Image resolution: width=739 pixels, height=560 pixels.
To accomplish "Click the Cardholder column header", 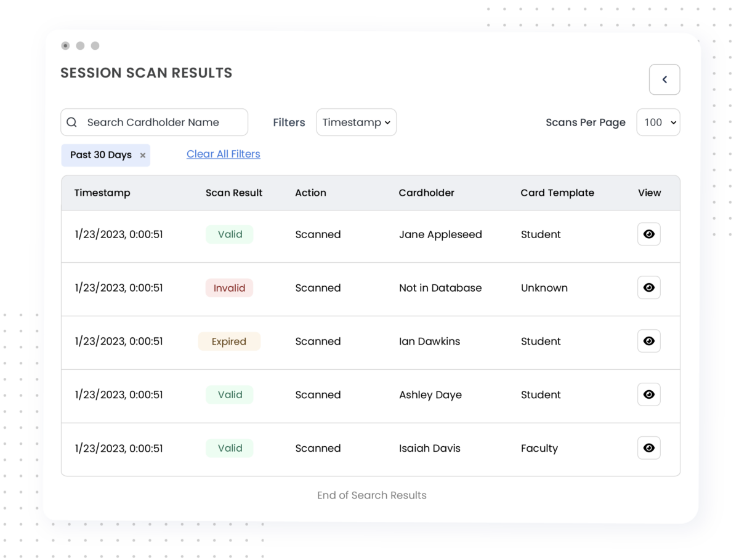I will point(426,193).
